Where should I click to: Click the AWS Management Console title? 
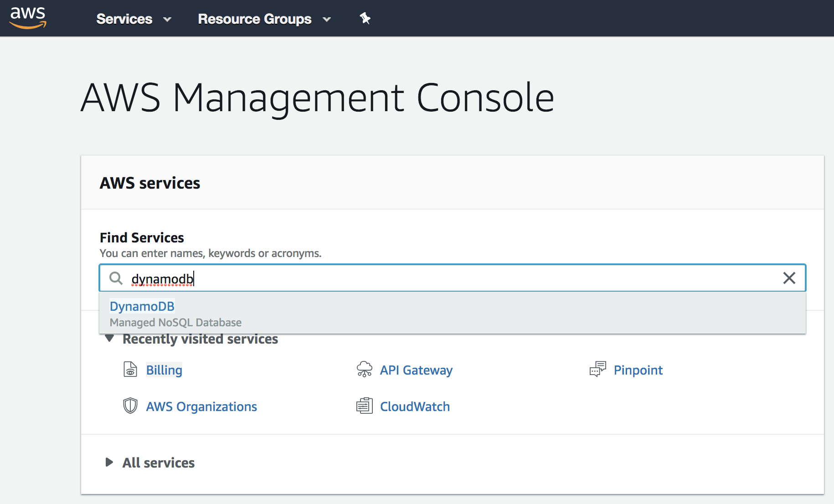click(x=318, y=98)
